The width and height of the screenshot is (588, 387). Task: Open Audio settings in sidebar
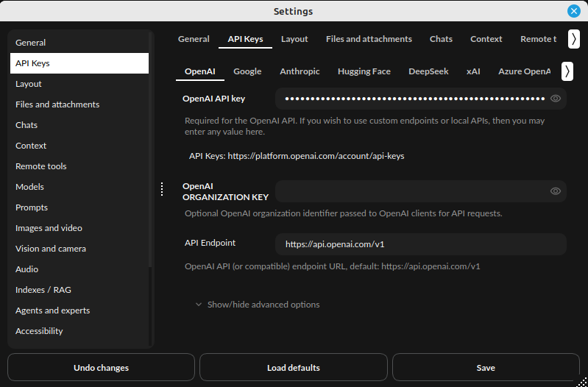[x=79, y=269]
